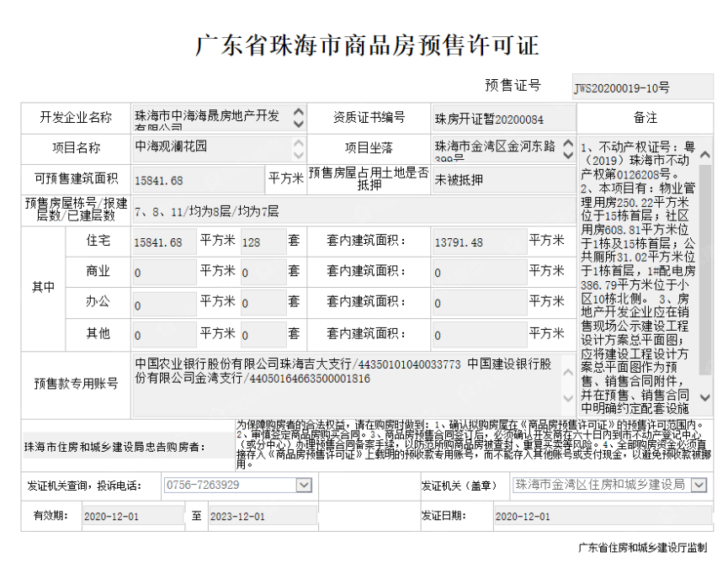Click 住宅 套数 field 128
Screen dimensions: 728x568
[263, 242]
